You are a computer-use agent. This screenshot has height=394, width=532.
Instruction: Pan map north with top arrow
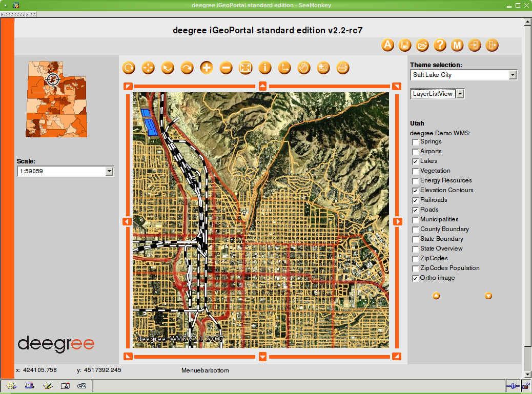pos(262,86)
